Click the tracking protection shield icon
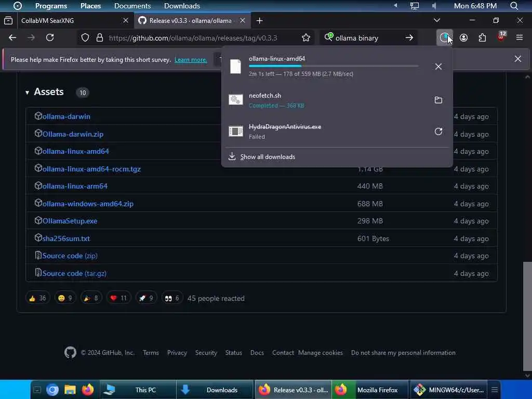The width and height of the screenshot is (532, 399). coord(85,37)
